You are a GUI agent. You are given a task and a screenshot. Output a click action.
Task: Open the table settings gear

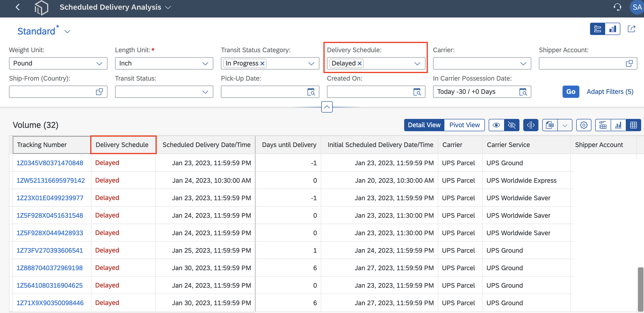(x=583, y=125)
